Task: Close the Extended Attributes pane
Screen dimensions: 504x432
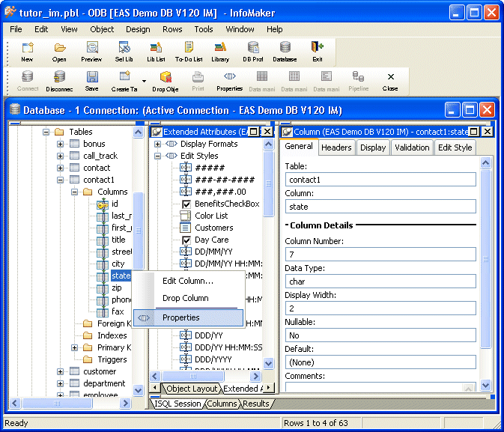Action: (267, 132)
